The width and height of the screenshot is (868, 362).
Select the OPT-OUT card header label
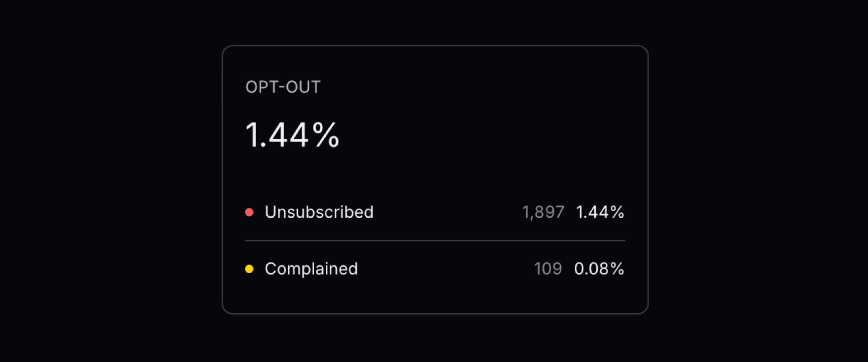pyautogui.click(x=283, y=86)
